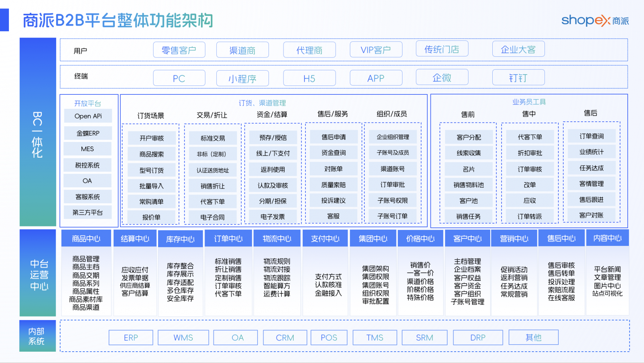Select the 企业大客 box
Viewport: 644px width, 363px height.
click(518, 49)
